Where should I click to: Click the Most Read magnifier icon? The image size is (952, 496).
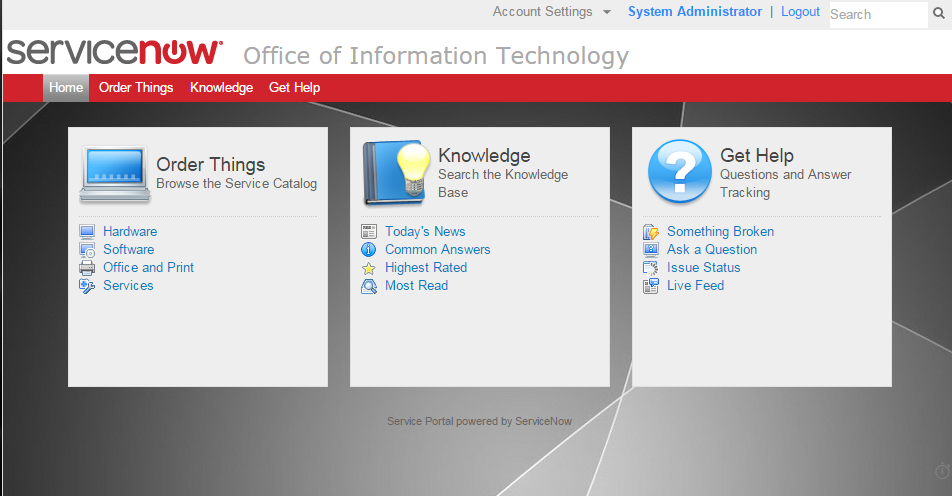pos(369,286)
